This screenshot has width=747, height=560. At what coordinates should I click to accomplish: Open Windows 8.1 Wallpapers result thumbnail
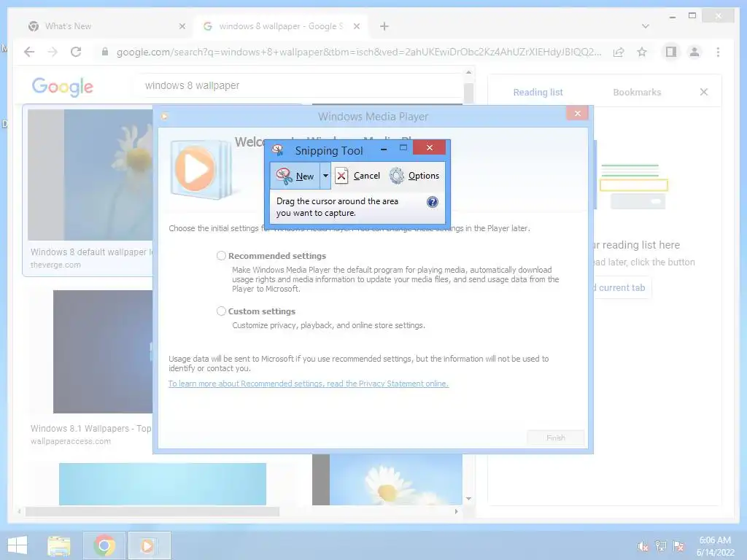[103, 351]
